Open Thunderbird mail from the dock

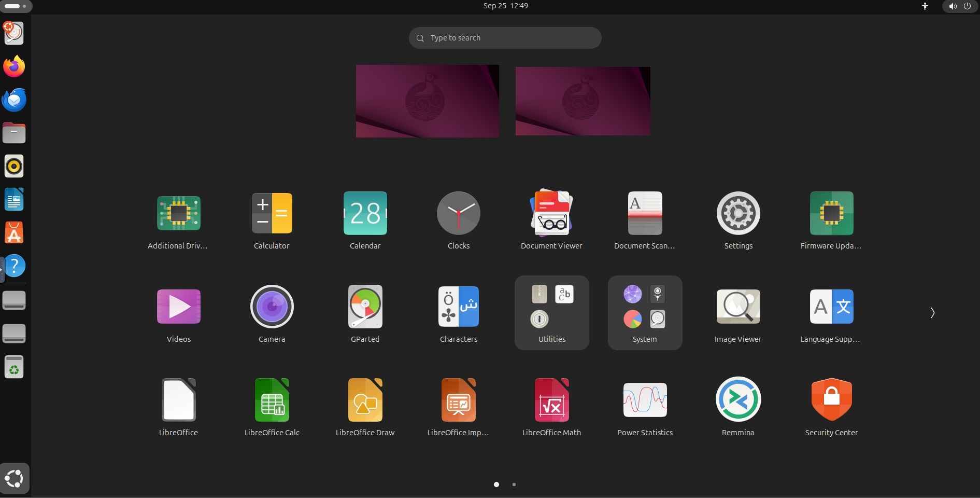(x=14, y=100)
